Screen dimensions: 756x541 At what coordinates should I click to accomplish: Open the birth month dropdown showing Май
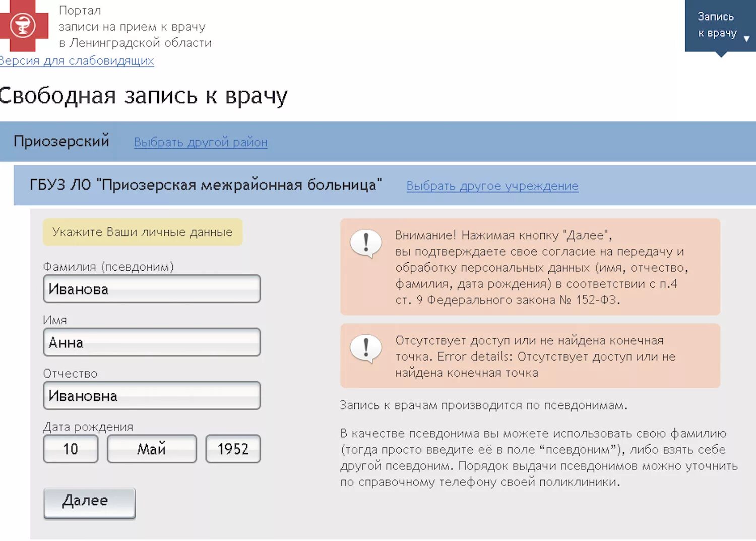pyautogui.click(x=152, y=449)
